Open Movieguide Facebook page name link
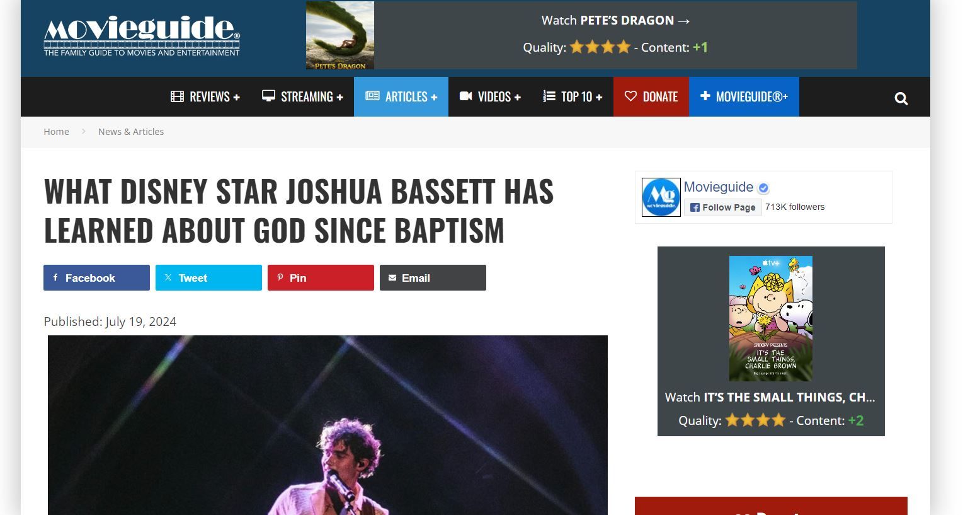The width and height of the screenshot is (980, 515). (718, 187)
